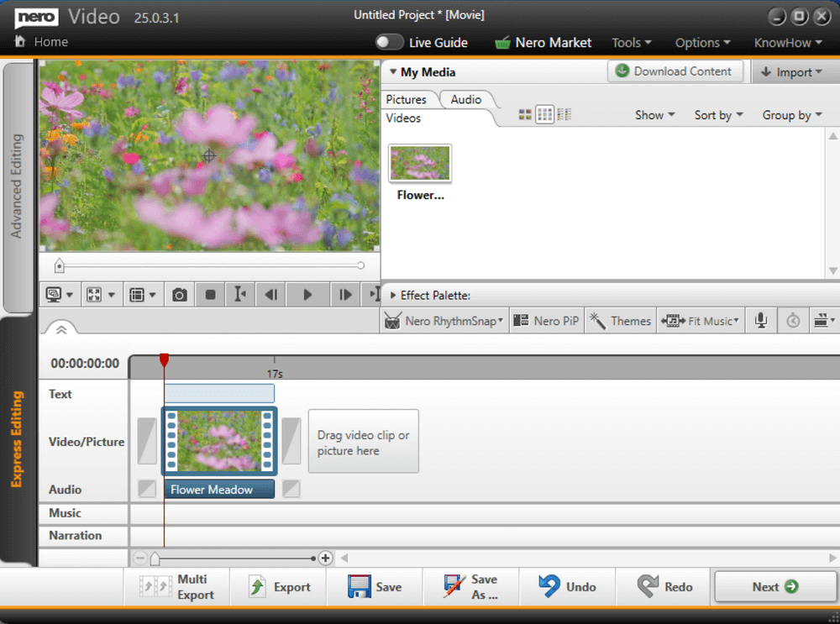The image size is (840, 624).
Task: Click the microphone narration record icon
Action: (761, 321)
